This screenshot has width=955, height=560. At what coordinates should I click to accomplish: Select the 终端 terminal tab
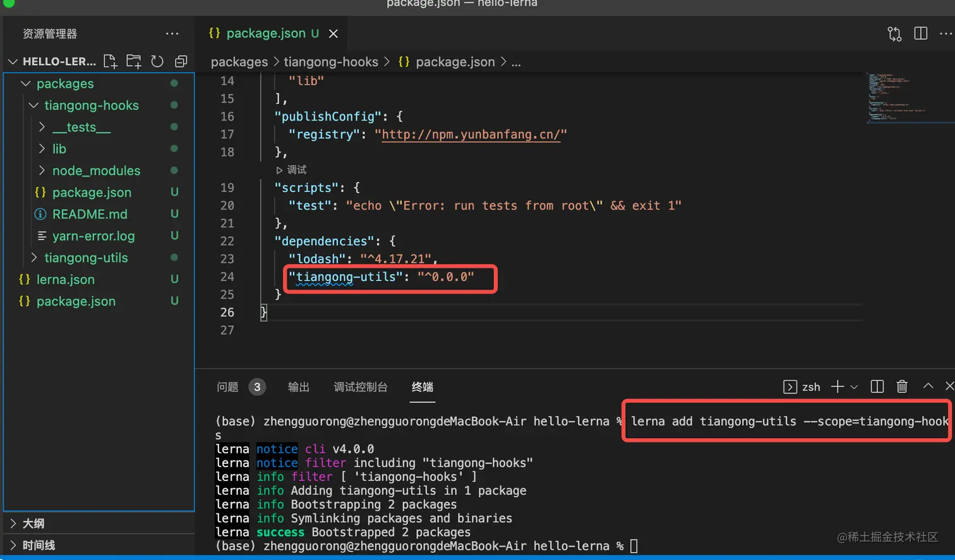pos(423,387)
